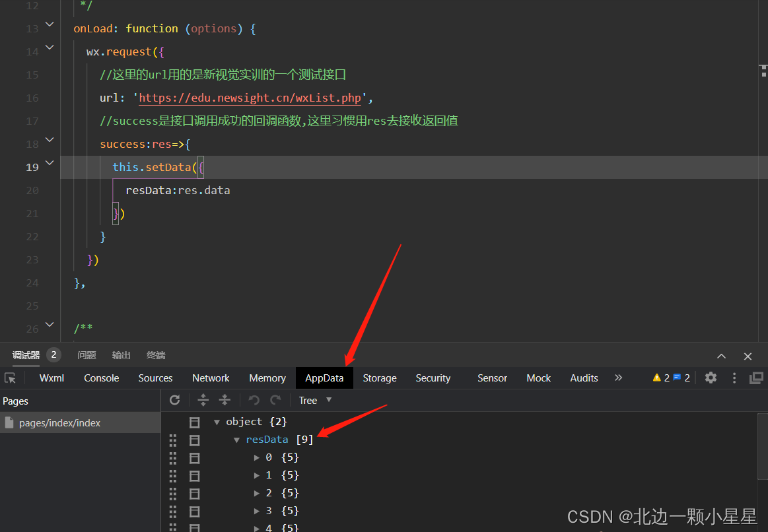Image resolution: width=768 pixels, height=532 pixels.
Task: Activate the element inspector picker icon
Action: (11, 378)
